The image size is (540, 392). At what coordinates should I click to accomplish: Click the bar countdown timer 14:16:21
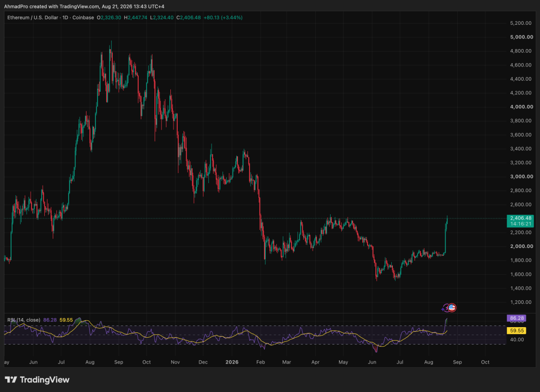point(520,224)
